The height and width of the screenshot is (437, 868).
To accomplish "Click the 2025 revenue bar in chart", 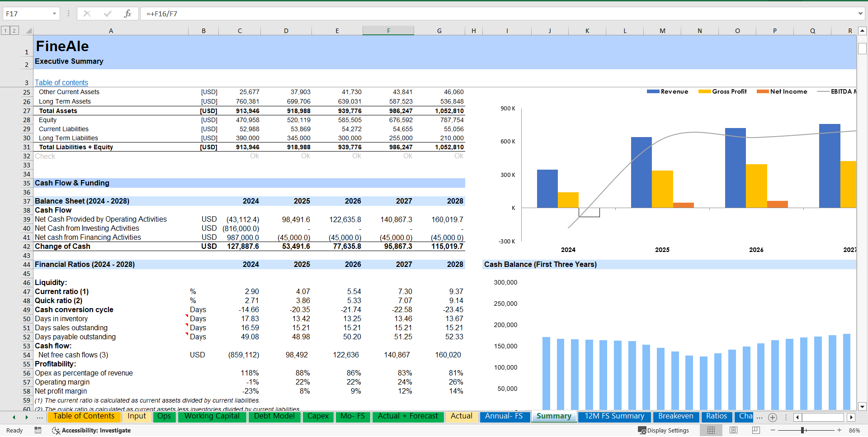I will coord(641,172).
